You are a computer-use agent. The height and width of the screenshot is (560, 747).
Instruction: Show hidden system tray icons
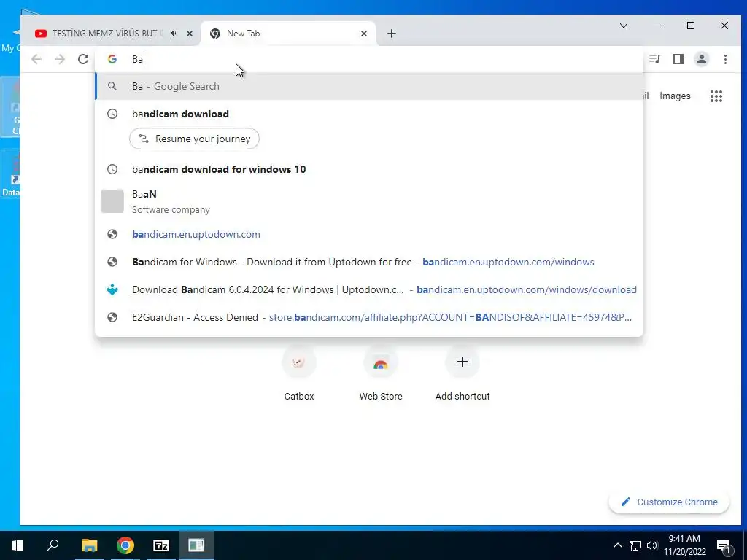pyautogui.click(x=617, y=545)
